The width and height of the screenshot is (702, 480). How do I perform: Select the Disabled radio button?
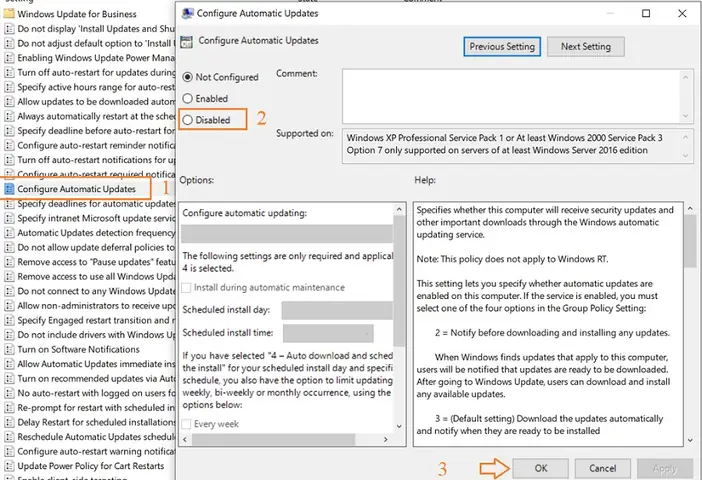[x=188, y=120]
